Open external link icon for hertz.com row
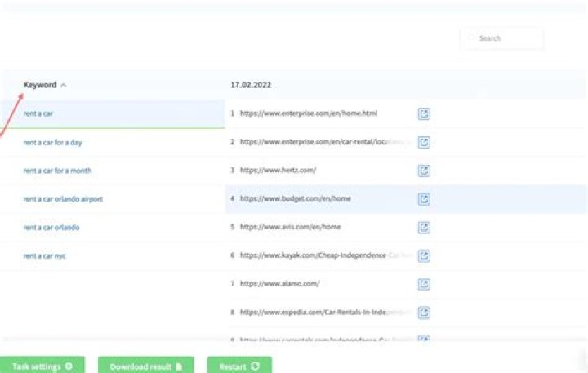This screenshot has height=373, width=588. (424, 171)
